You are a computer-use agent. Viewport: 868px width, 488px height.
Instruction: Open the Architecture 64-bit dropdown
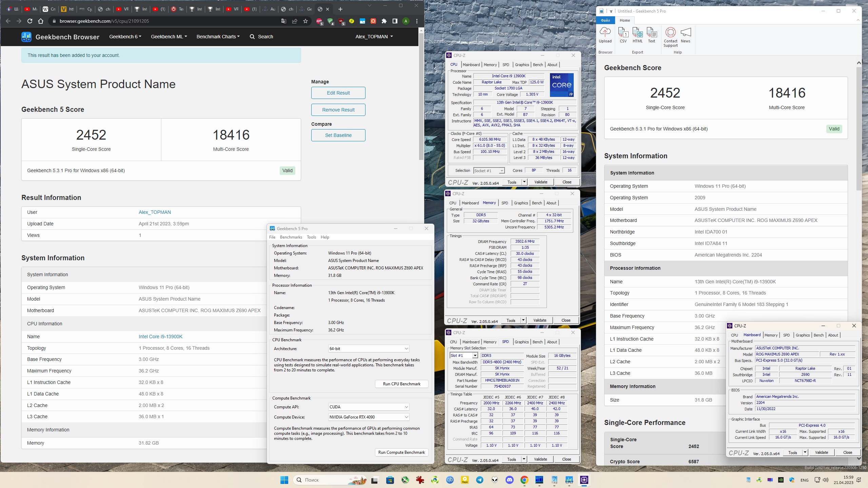click(369, 348)
